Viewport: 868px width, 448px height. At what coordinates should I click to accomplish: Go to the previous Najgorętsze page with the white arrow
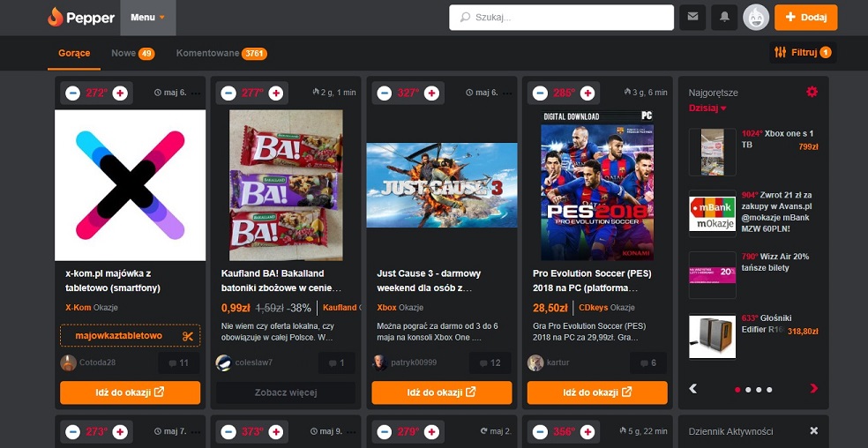[693, 389]
